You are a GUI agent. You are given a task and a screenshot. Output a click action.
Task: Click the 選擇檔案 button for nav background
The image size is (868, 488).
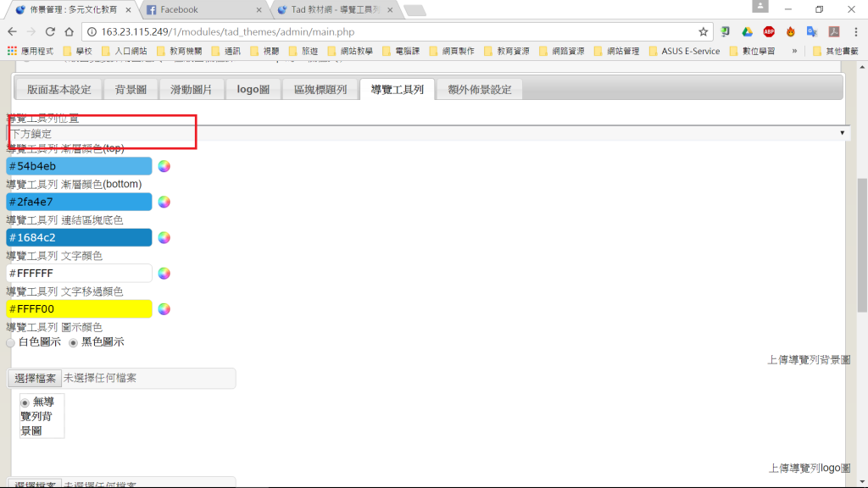pyautogui.click(x=35, y=378)
